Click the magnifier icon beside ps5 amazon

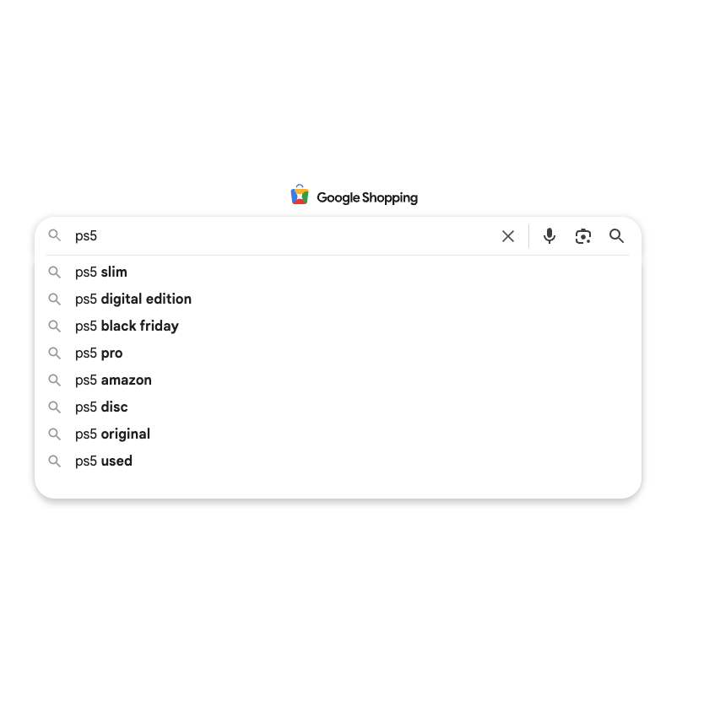55,380
